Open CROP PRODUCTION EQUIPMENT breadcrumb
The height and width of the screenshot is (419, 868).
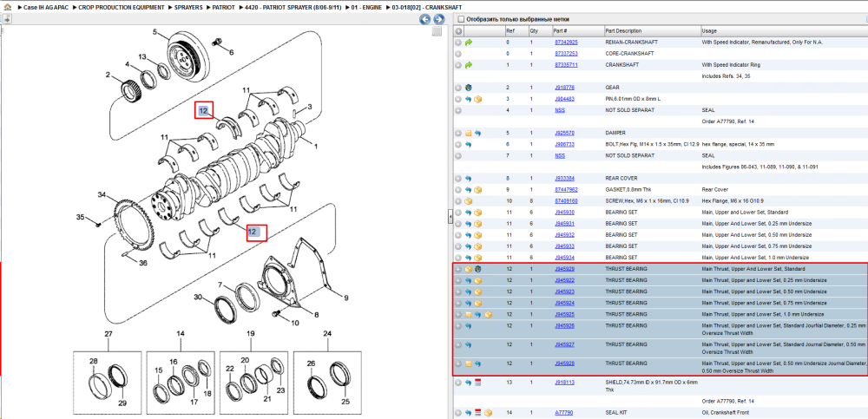[121, 8]
